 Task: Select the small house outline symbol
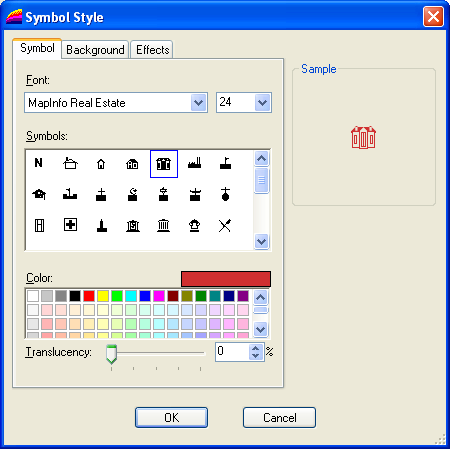click(x=101, y=164)
